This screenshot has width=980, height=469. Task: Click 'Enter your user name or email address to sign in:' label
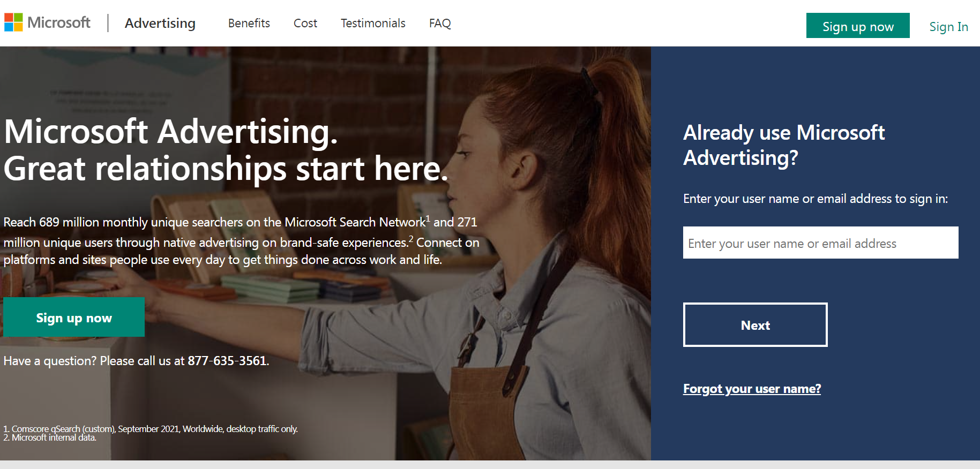click(816, 199)
